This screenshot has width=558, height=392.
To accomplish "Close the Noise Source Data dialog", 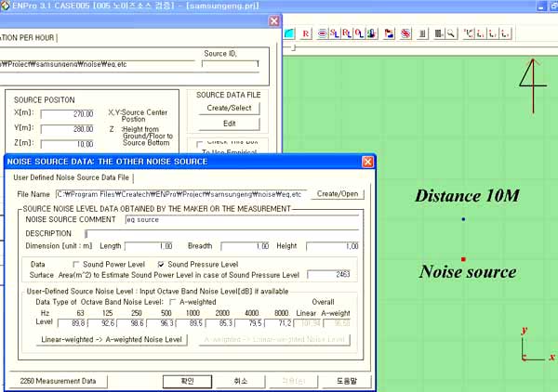I will pos(367,162).
